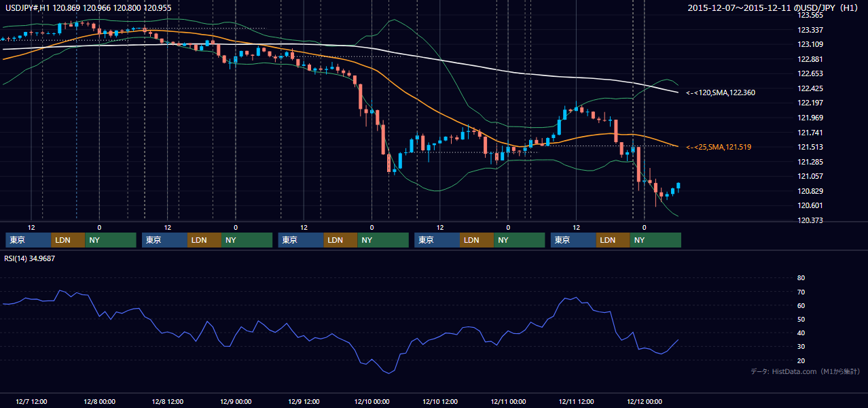Click price axis label 123.109
This screenshot has height=408, width=868.
[x=810, y=44]
